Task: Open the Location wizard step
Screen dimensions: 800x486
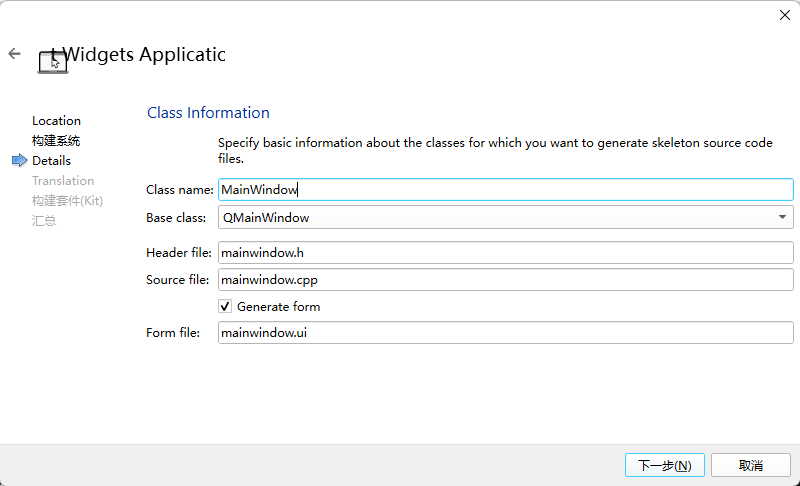Action: pyautogui.click(x=56, y=121)
